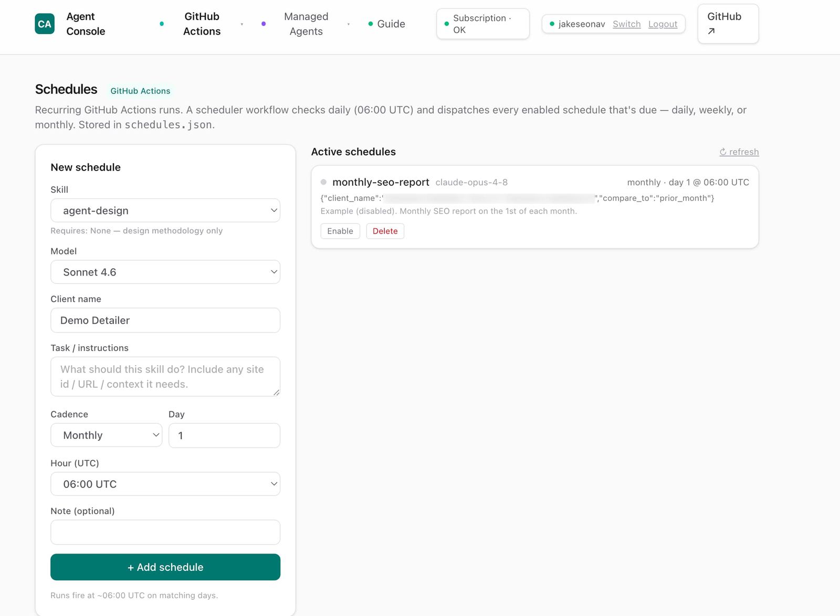Click the Add schedule button

(165, 567)
